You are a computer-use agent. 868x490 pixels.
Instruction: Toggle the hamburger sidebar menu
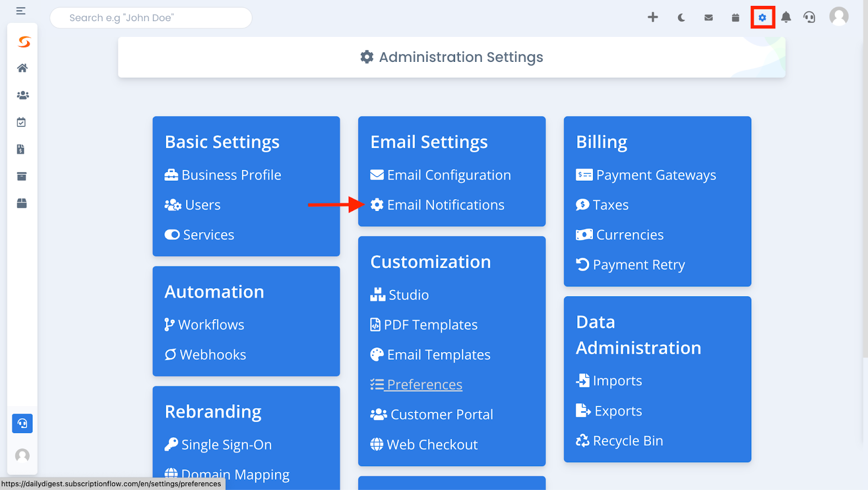click(21, 11)
